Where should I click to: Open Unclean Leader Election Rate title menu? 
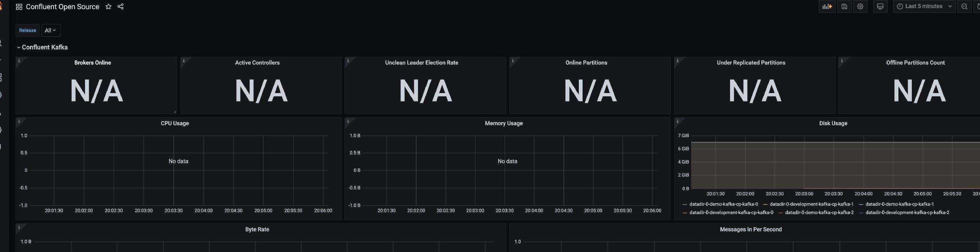421,62
